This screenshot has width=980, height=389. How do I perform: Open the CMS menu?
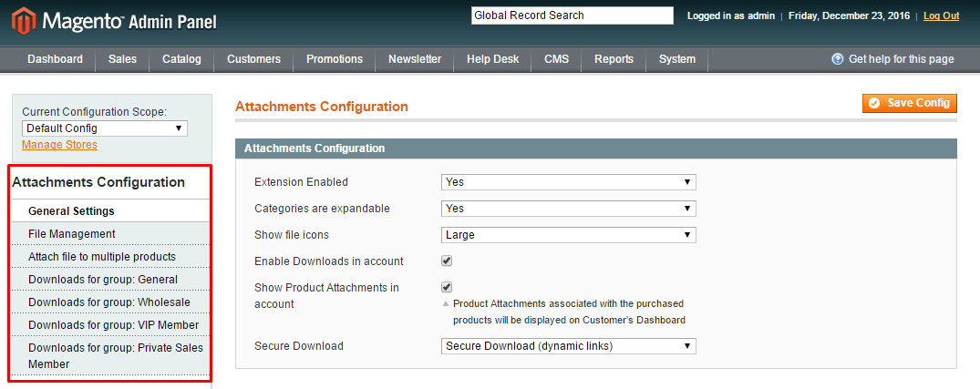(557, 59)
